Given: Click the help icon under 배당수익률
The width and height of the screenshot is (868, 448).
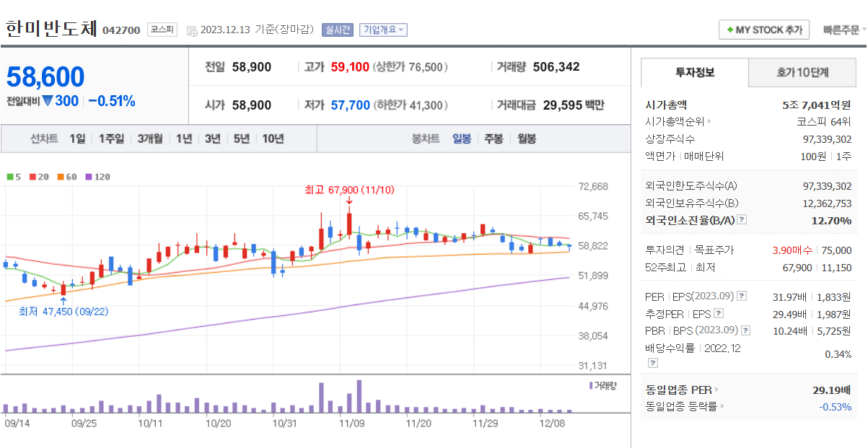Looking at the screenshot, I should (x=652, y=363).
